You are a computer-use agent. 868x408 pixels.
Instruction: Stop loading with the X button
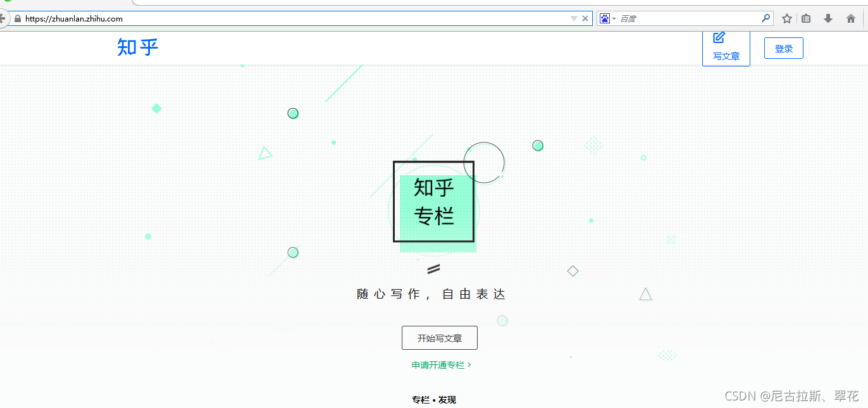point(585,19)
